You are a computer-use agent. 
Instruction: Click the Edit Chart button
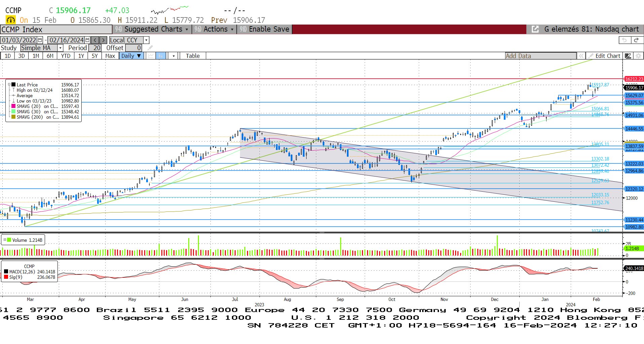(x=604, y=56)
